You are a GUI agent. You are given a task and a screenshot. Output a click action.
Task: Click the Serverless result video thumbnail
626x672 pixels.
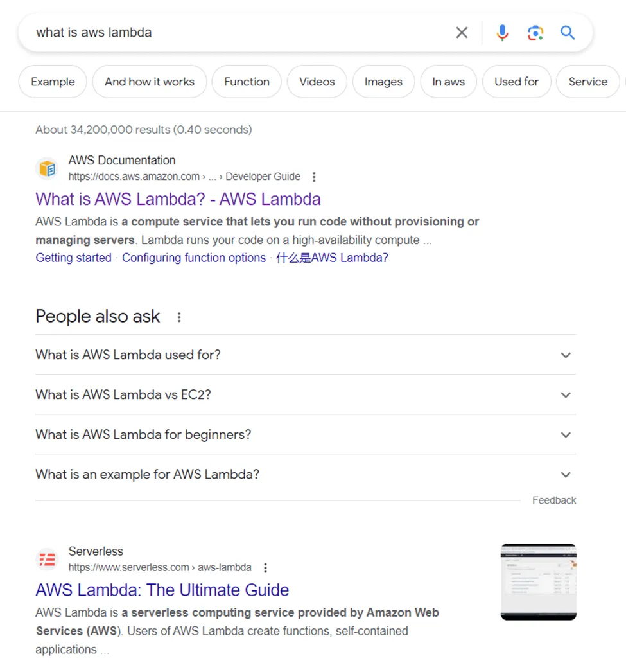(x=538, y=581)
